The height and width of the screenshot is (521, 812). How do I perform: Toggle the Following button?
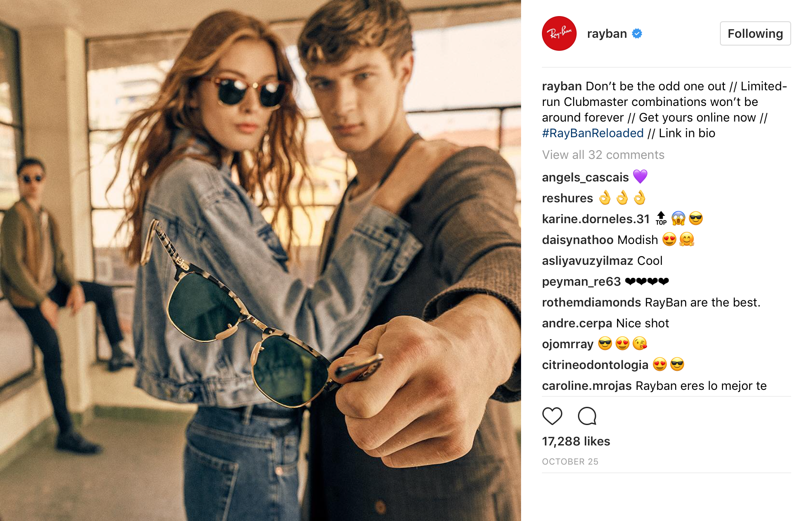pyautogui.click(x=755, y=33)
